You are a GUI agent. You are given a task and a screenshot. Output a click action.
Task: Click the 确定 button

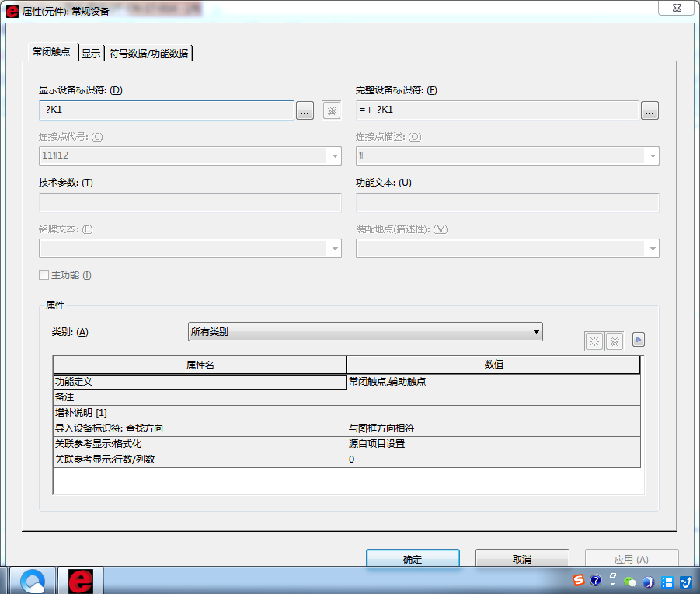tap(413, 559)
